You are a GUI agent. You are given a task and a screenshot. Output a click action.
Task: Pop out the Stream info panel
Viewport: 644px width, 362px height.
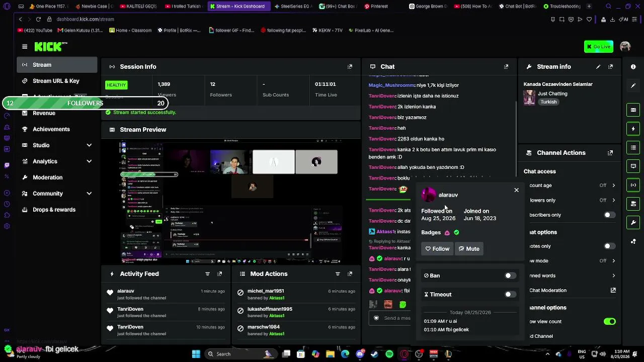click(610, 66)
